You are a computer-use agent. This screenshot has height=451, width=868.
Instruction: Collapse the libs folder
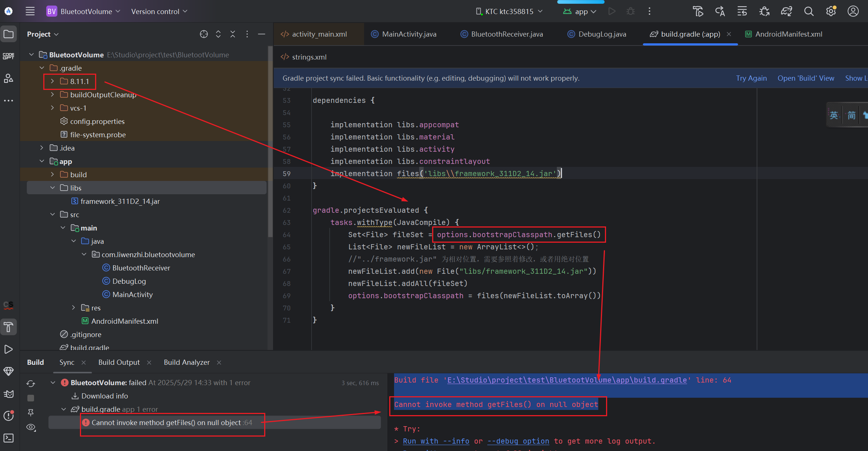point(52,188)
